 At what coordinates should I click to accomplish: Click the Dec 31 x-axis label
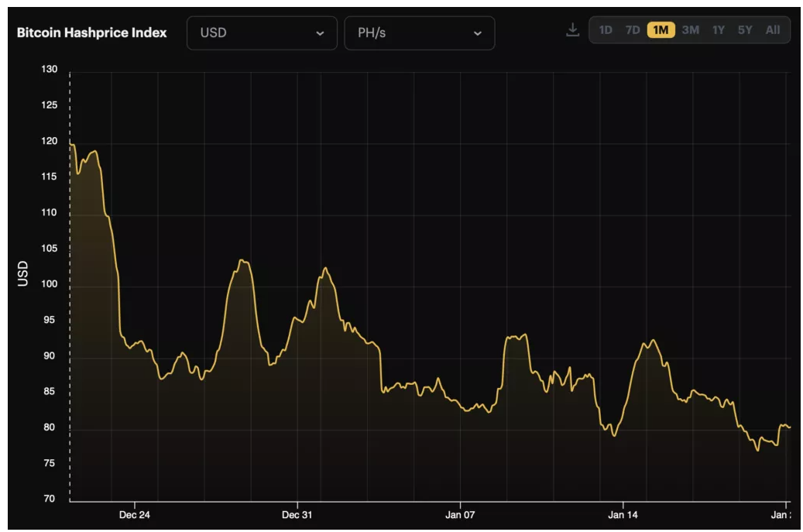(x=297, y=515)
